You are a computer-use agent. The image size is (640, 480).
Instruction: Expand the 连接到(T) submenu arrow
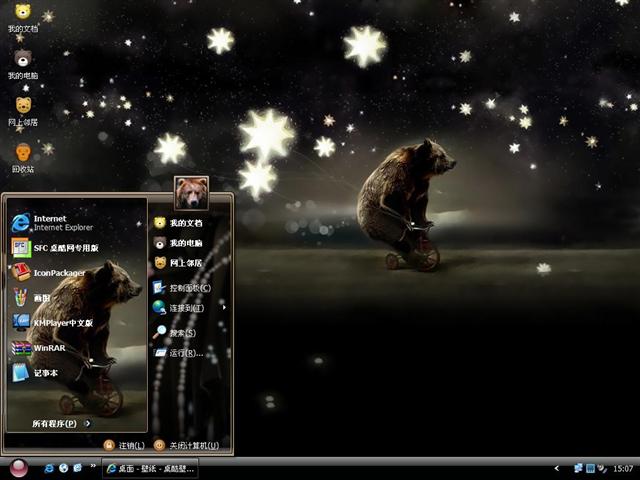coord(224,308)
